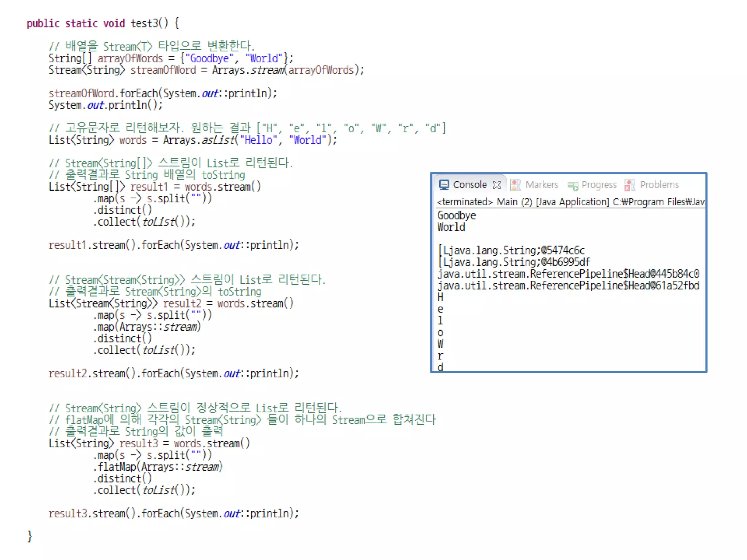Open the Progress tab

[x=599, y=185]
